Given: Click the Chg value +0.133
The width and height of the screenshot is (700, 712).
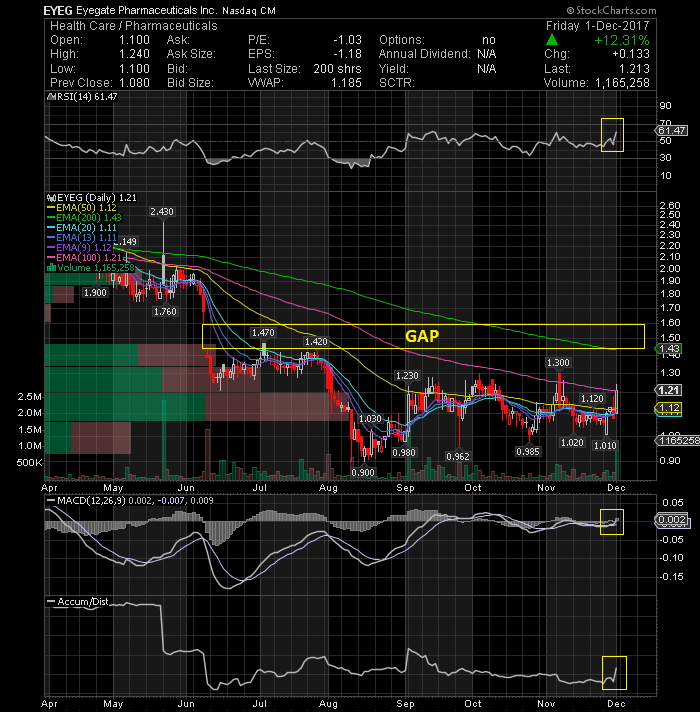Looking at the screenshot, I should pos(631,54).
